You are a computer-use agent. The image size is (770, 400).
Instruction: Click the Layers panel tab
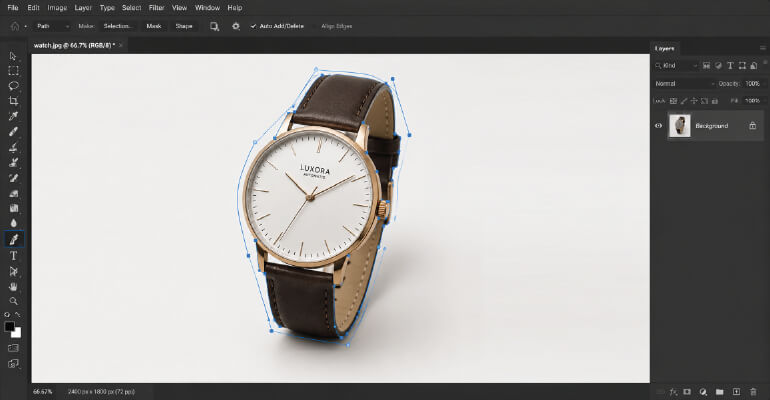664,49
